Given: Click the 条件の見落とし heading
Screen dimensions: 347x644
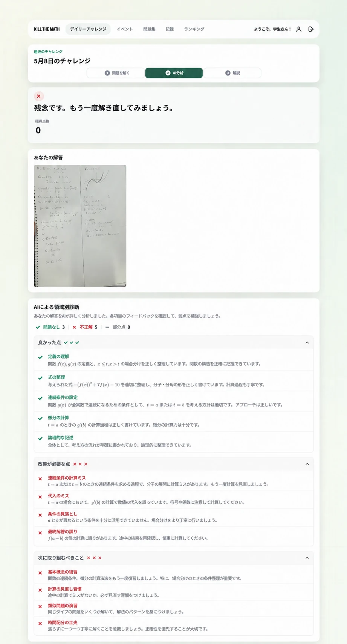Looking at the screenshot, I should pos(63,514).
